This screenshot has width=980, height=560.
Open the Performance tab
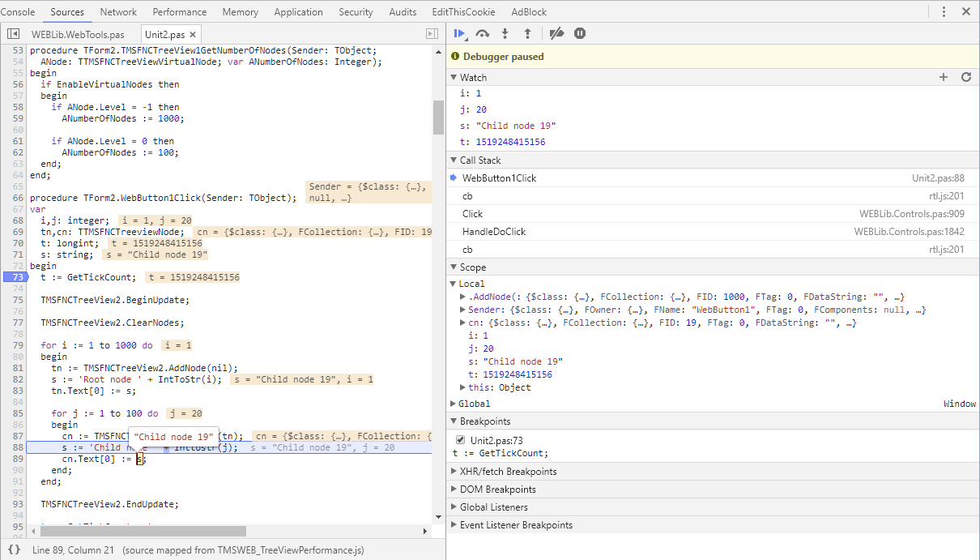click(x=179, y=12)
